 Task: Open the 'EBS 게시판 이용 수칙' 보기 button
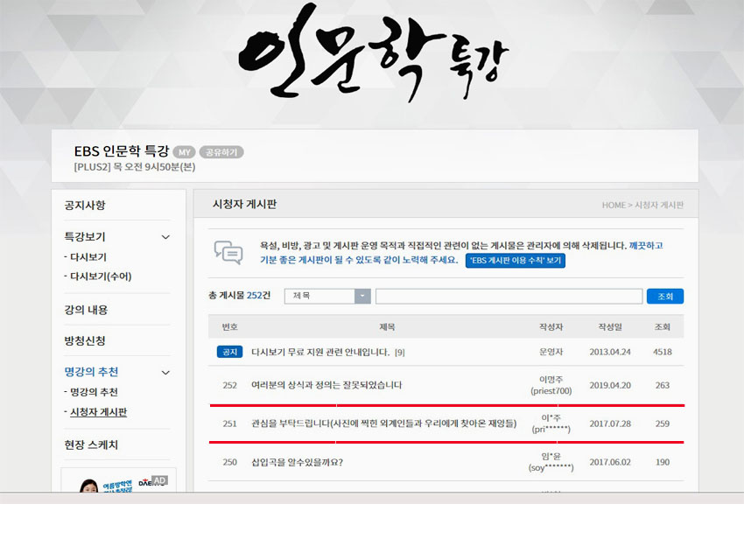(x=516, y=261)
